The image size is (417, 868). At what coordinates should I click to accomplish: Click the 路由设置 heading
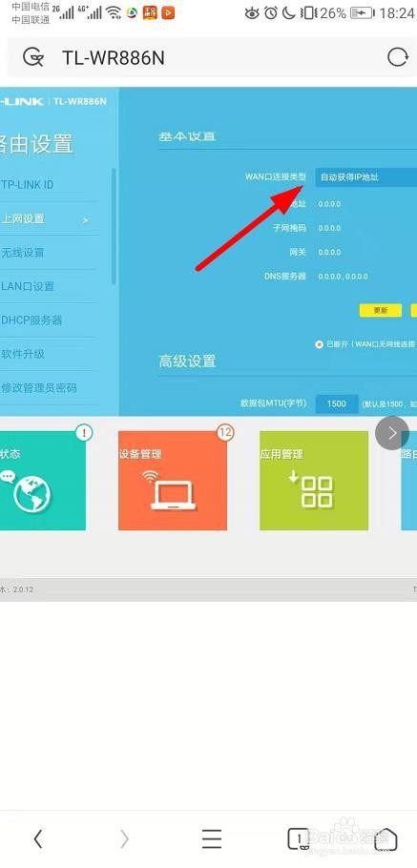pos(36,144)
